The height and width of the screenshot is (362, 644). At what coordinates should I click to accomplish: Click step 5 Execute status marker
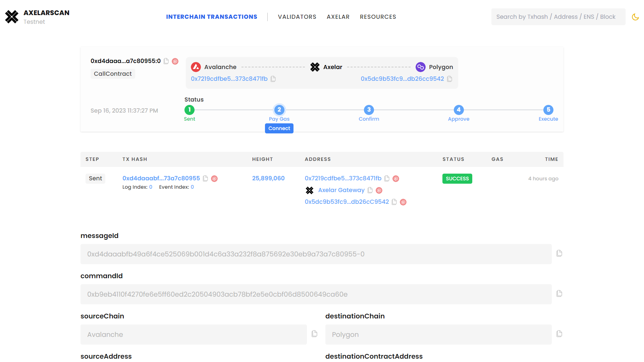(x=548, y=110)
